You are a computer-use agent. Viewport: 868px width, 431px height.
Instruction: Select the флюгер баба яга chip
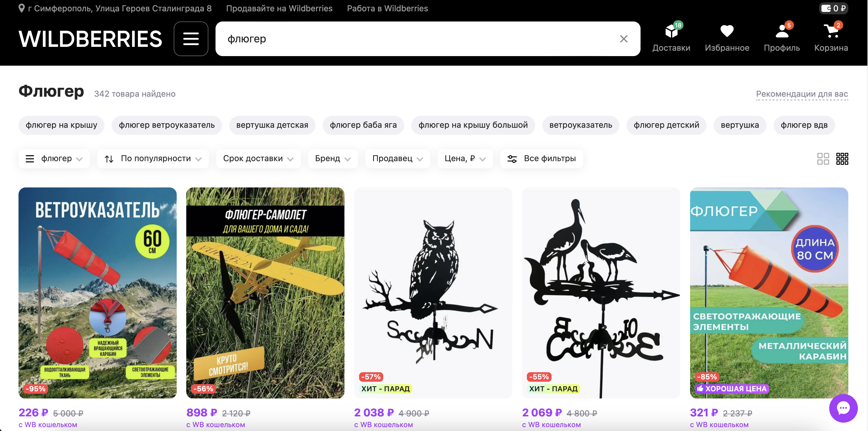click(x=363, y=125)
